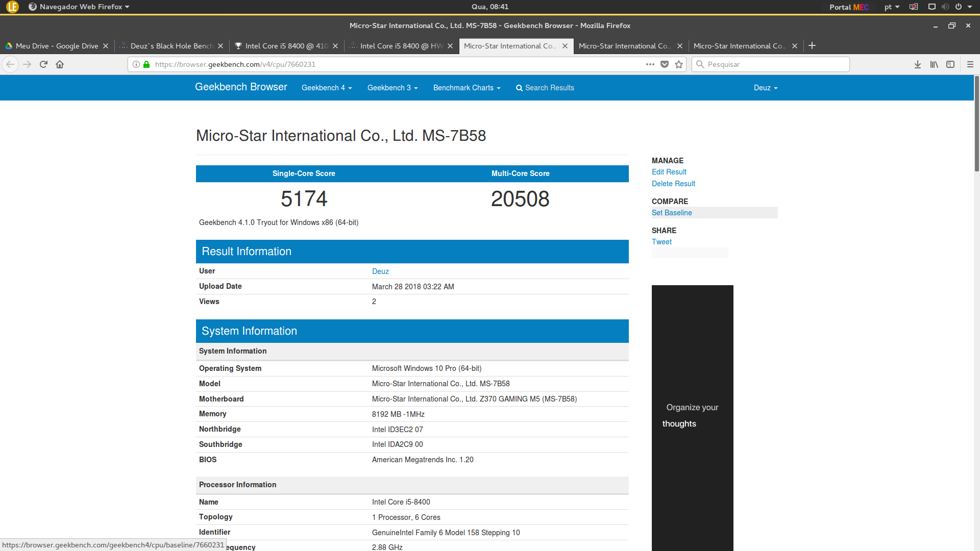This screenshot has height=551, width=980.
Task: Select the upload date March 28 2018 03:22 AM
Action: click(413, 287)
